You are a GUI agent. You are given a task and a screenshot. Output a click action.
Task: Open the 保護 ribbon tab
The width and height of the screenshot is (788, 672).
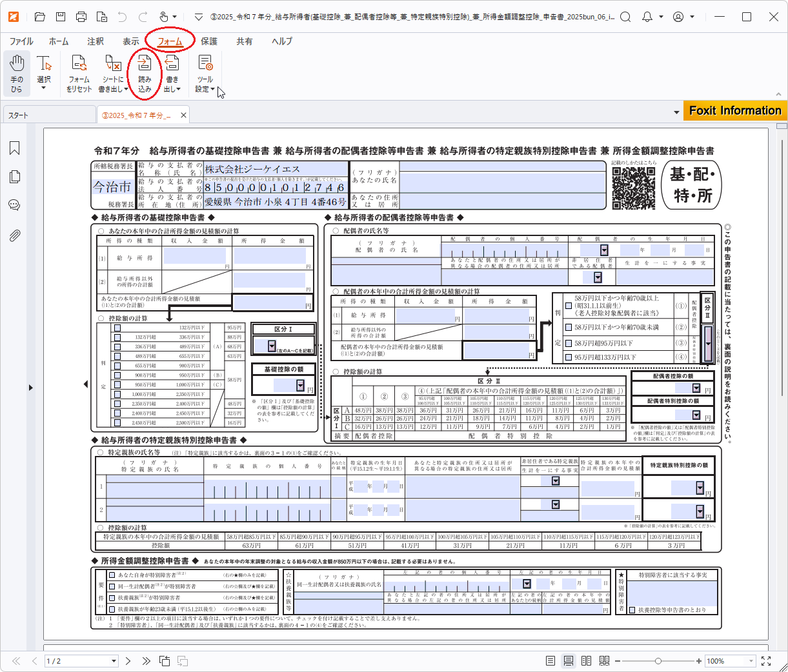pos(209,41)
